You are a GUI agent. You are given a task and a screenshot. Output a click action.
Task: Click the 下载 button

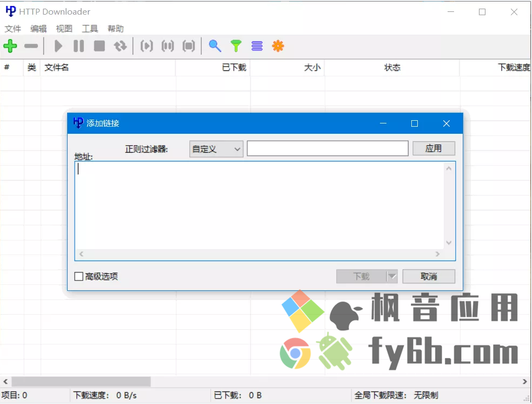pos(362,276)
